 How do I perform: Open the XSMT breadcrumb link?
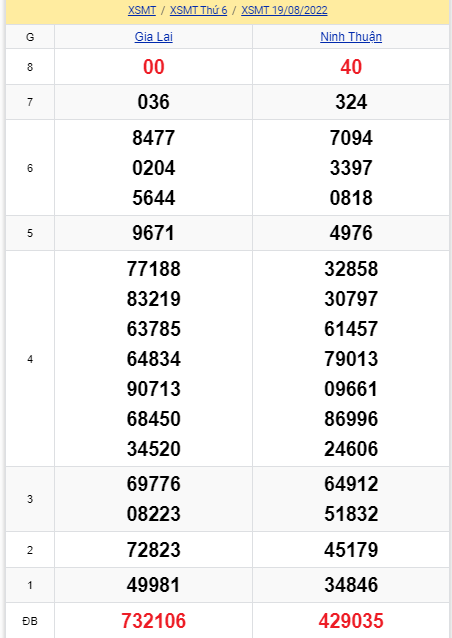tap(142, 10)
